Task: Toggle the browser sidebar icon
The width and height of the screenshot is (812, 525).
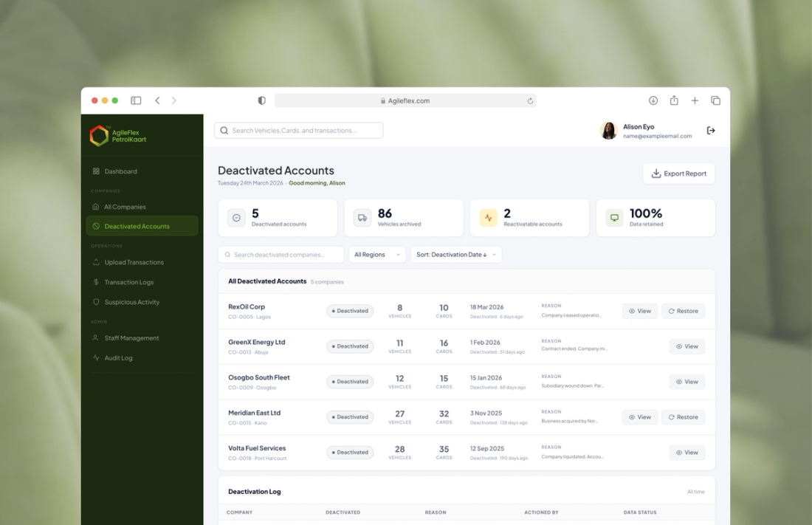Action: tap(136, 100)
